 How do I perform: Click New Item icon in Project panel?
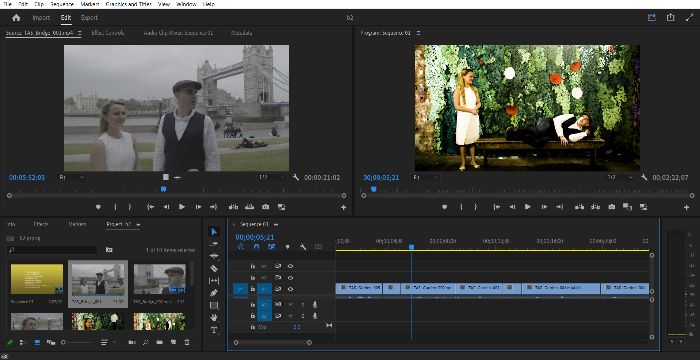tap(173, 342)
